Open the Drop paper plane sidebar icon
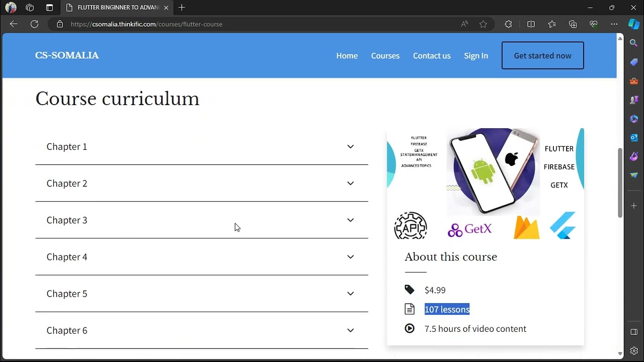 (634, 175)
